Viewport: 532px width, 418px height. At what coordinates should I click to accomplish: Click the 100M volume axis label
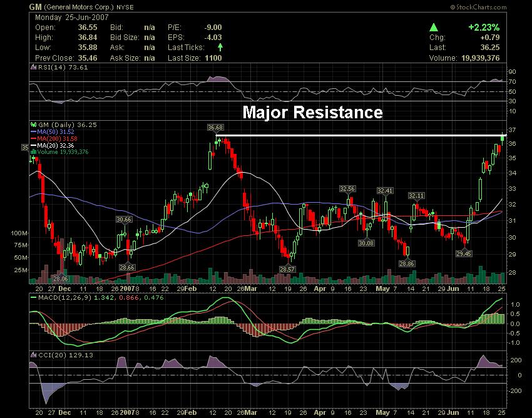(x=19, y=233)
